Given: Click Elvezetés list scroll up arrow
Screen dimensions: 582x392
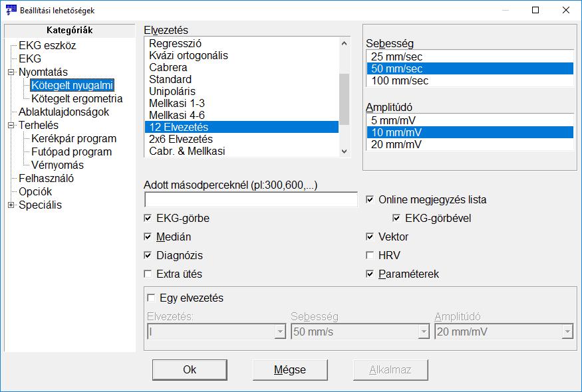Looking at the screenshot, I should tap(344, 43).
